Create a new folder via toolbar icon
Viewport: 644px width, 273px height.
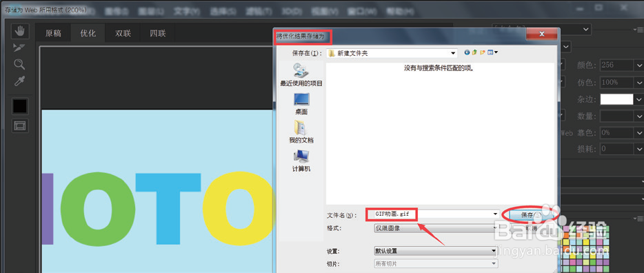pyautogui.click(x=483, y=52)
